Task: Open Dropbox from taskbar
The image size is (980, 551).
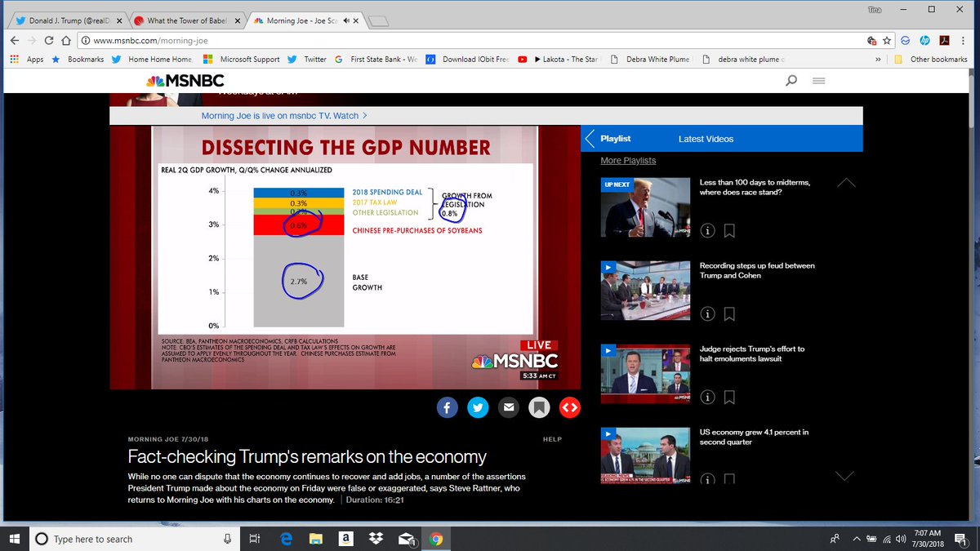Action: 376,539
